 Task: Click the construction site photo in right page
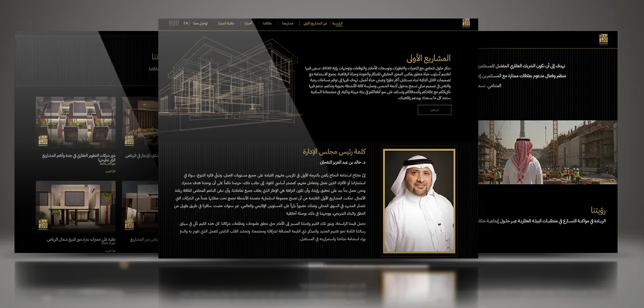pyautogui.click(x=548, y=152)
